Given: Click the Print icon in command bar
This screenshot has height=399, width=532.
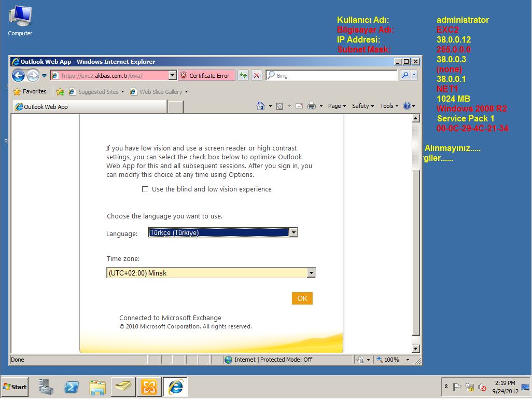Looking at the screenshot, I should click(x=312, y=106).
